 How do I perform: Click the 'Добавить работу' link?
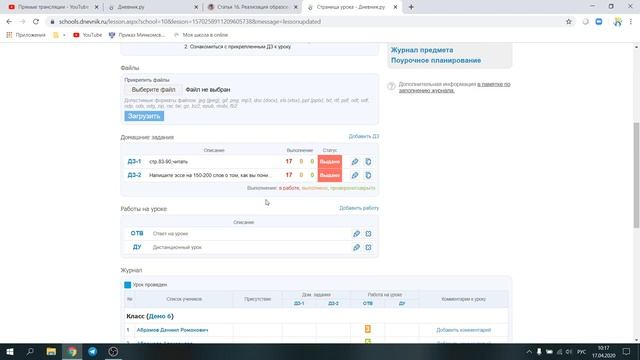[359, 208]
